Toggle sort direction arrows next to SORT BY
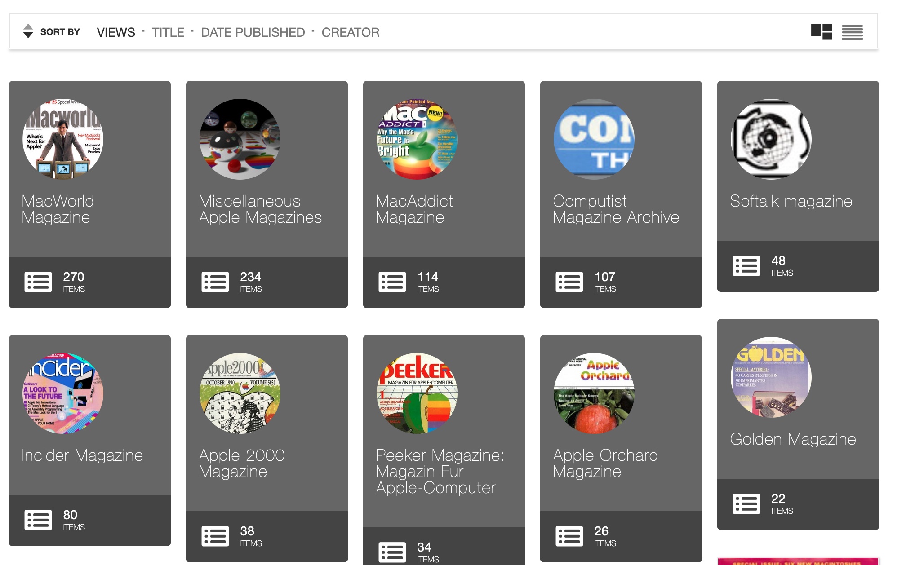This screenshot has width=924, height=565. (x=28, y=31)
